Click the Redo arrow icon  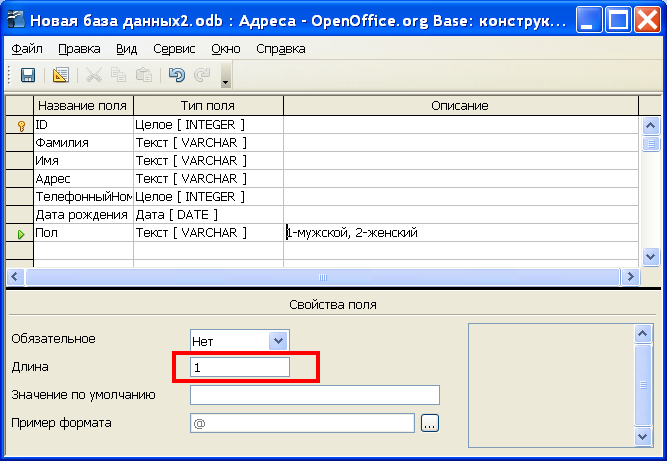point(202,75)
